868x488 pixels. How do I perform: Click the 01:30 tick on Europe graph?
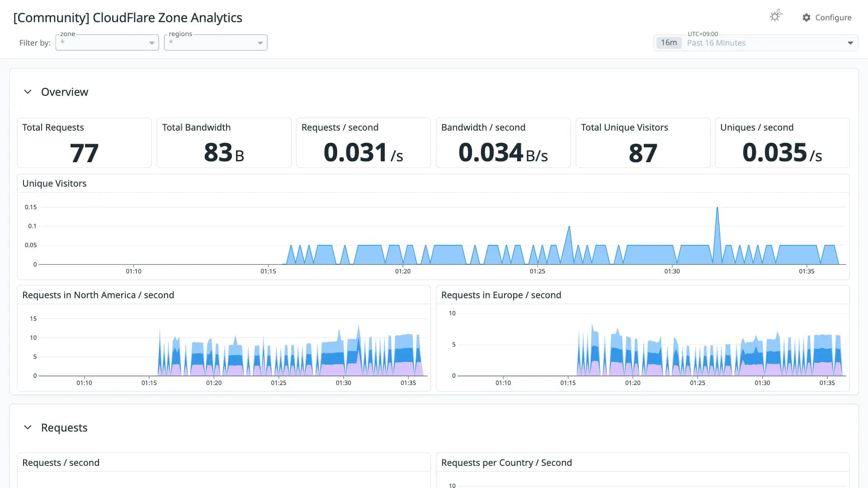tap(762, 383)
